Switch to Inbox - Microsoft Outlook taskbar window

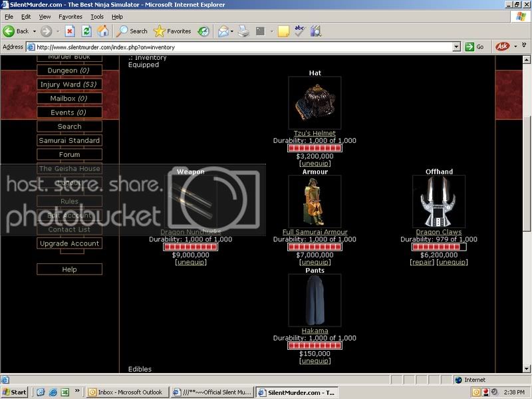pyautogui.click(x=127, y=392)
